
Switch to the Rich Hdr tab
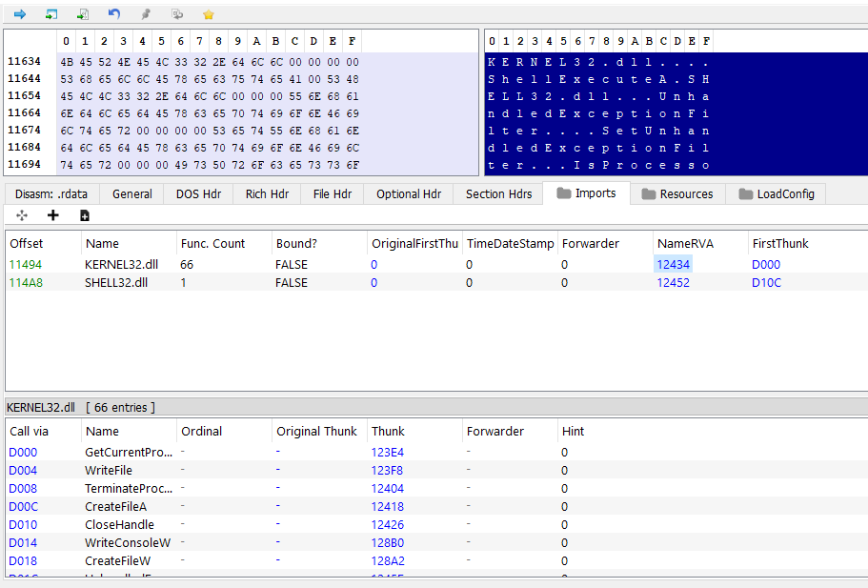tap(267, 194)
